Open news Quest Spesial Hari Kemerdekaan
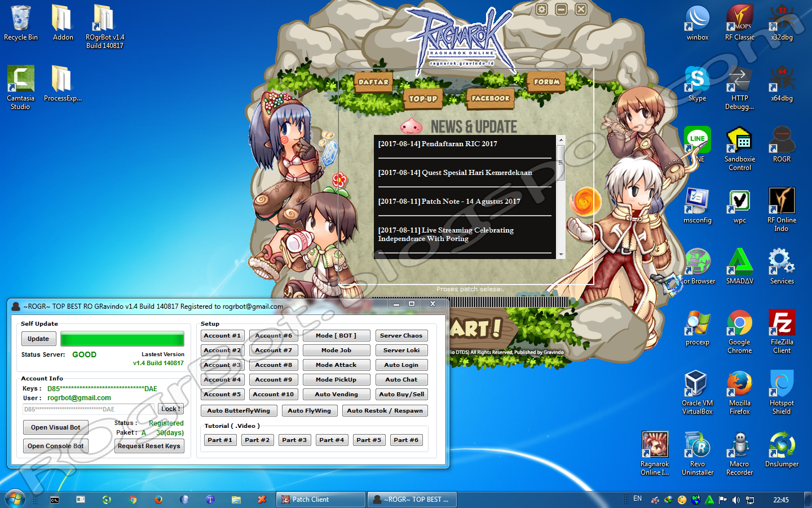 455,173
